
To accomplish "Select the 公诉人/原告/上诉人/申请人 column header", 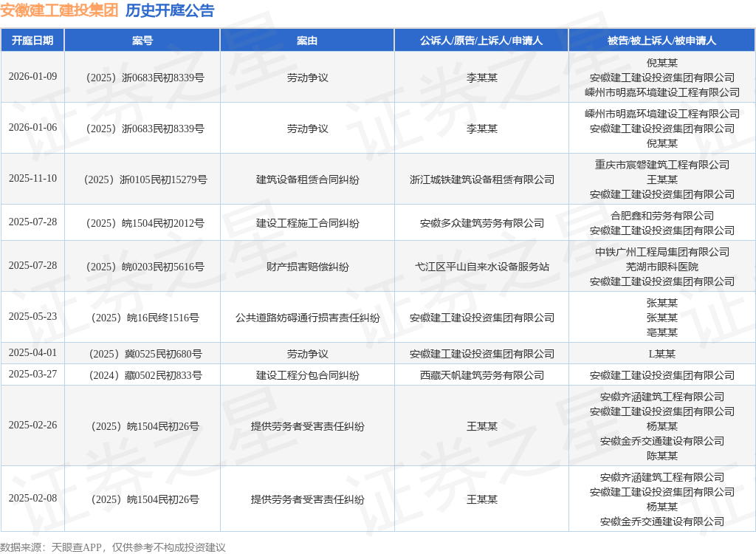I will click(x=481, y=41).
